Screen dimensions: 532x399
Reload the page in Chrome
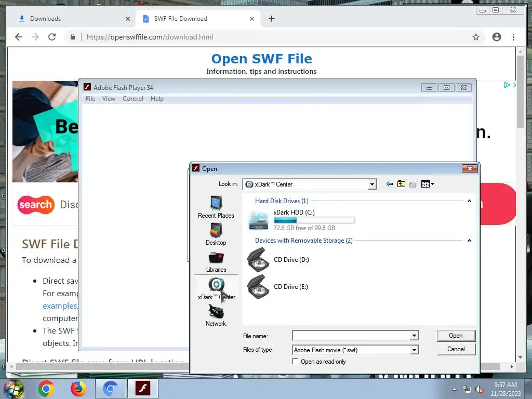[x=52, y=37]
